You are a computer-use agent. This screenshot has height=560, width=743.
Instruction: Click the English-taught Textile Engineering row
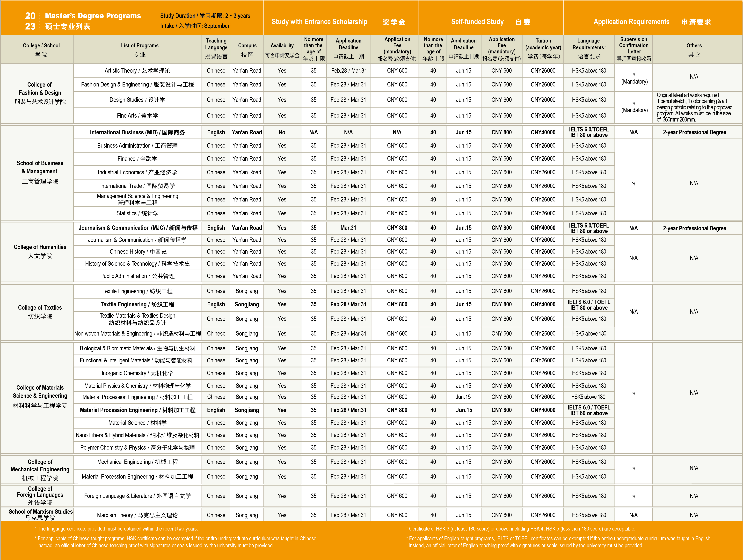pyautogui.click(x=137, y=304)
